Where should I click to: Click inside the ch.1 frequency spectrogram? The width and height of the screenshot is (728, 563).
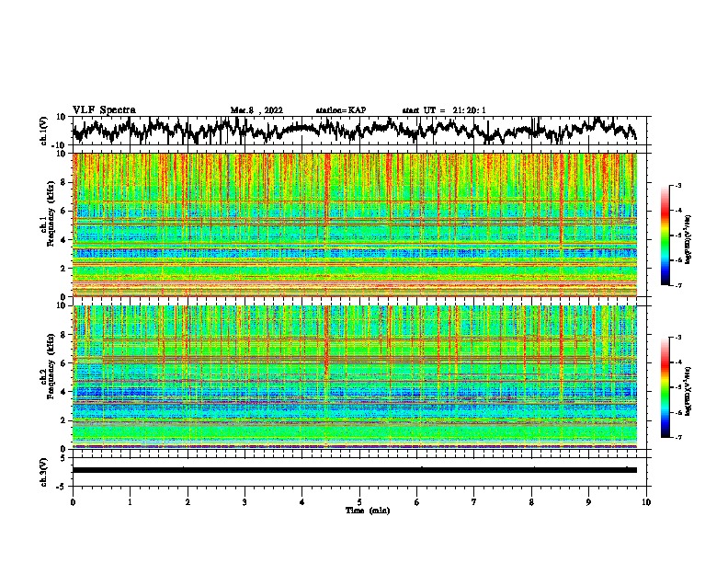[355, 224]
